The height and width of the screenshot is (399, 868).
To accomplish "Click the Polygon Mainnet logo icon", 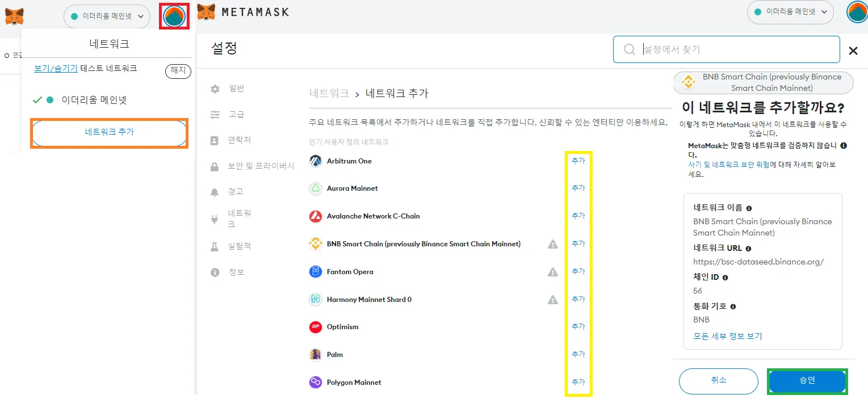I will pyautogui.click(x=316, y=383).
